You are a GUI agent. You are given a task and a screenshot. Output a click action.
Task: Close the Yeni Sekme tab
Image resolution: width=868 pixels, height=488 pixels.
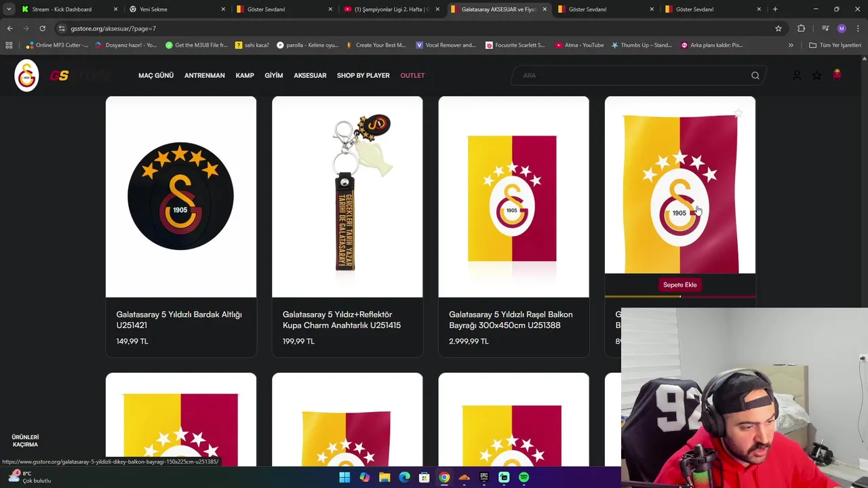click(222, 9)
